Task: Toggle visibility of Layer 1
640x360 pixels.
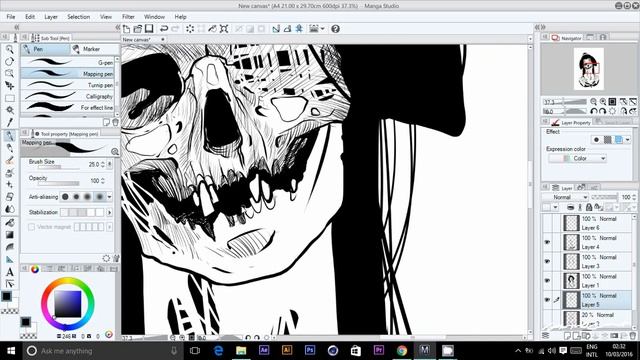Action: coord(547,280)
